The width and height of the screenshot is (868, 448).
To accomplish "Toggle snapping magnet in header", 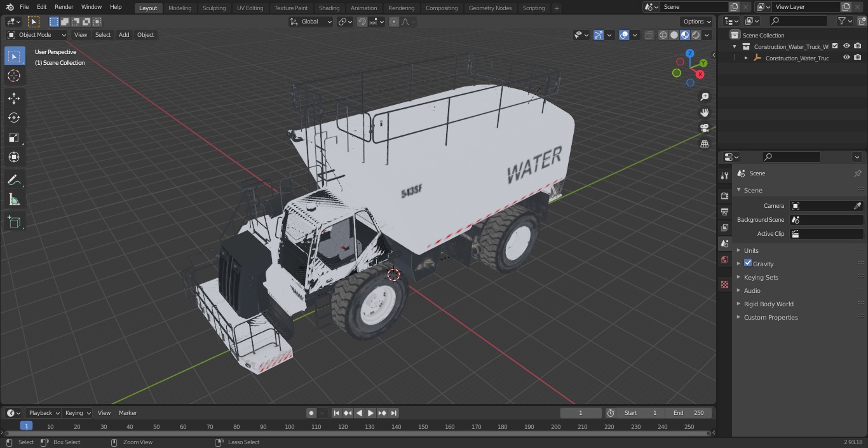I will (x=362, y=22).
